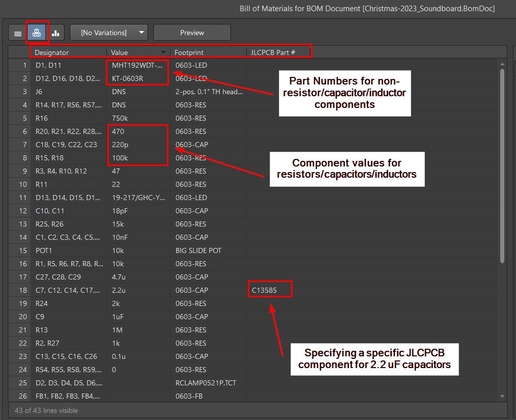Click the 750k value for R16
The image size is (516, 420).
138,118
